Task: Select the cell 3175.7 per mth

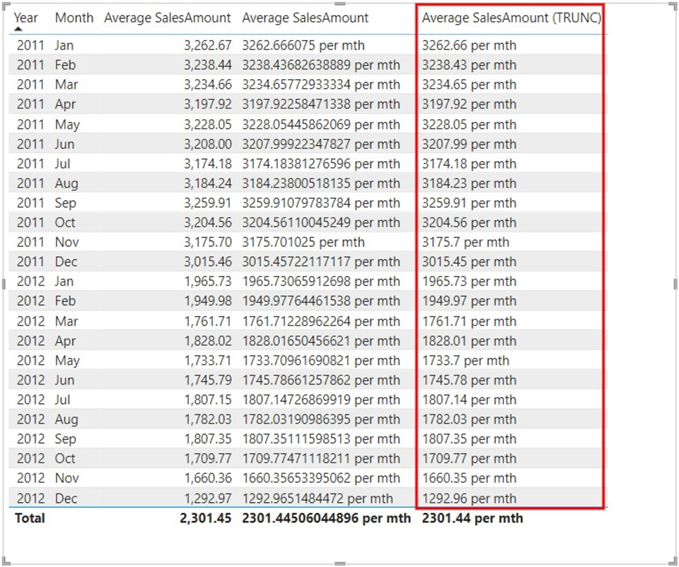Action: point(466,242)
